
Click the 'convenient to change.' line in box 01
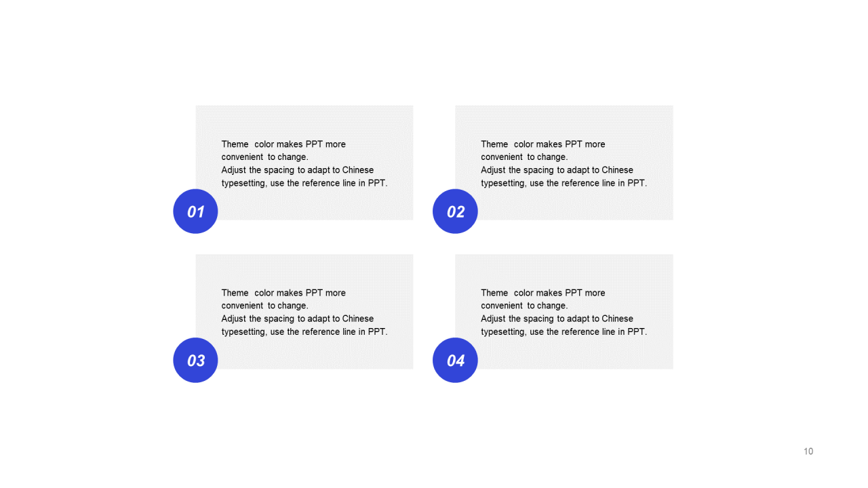(264, 157)
